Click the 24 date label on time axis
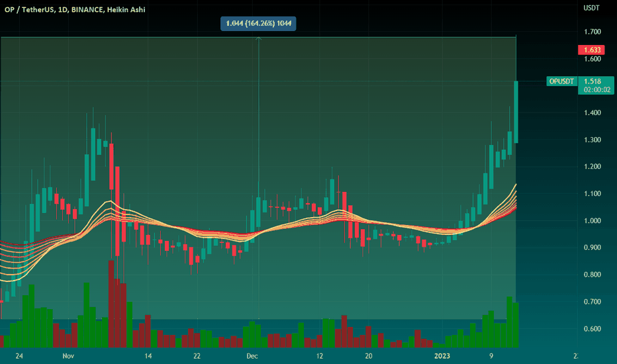 coord(19,356)
